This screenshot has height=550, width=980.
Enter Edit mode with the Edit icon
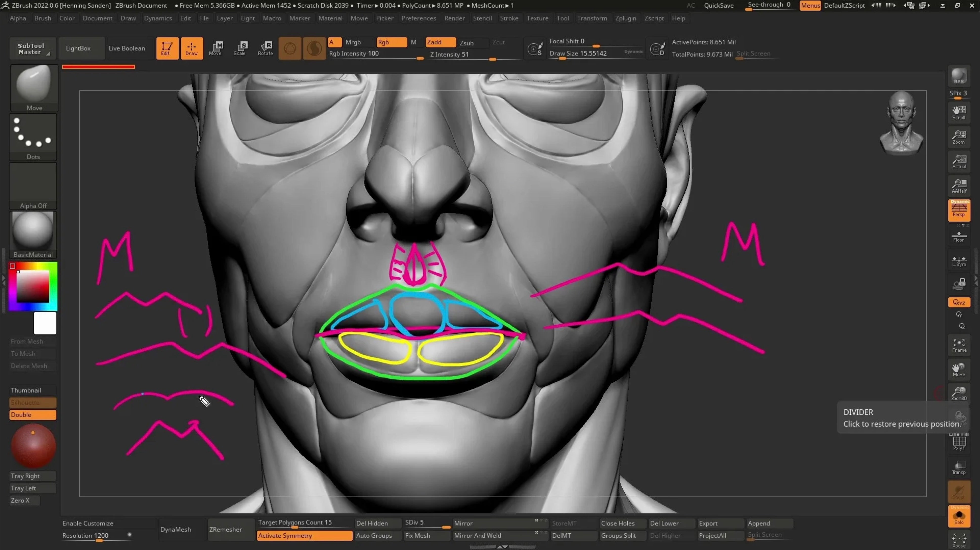(167, 48)
